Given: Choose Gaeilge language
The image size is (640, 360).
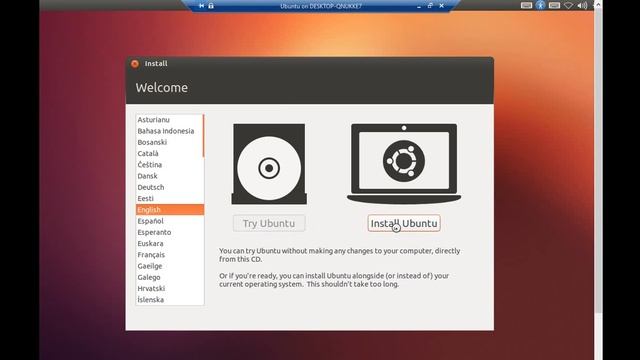Looking at the screenshot, I should 169,266.
